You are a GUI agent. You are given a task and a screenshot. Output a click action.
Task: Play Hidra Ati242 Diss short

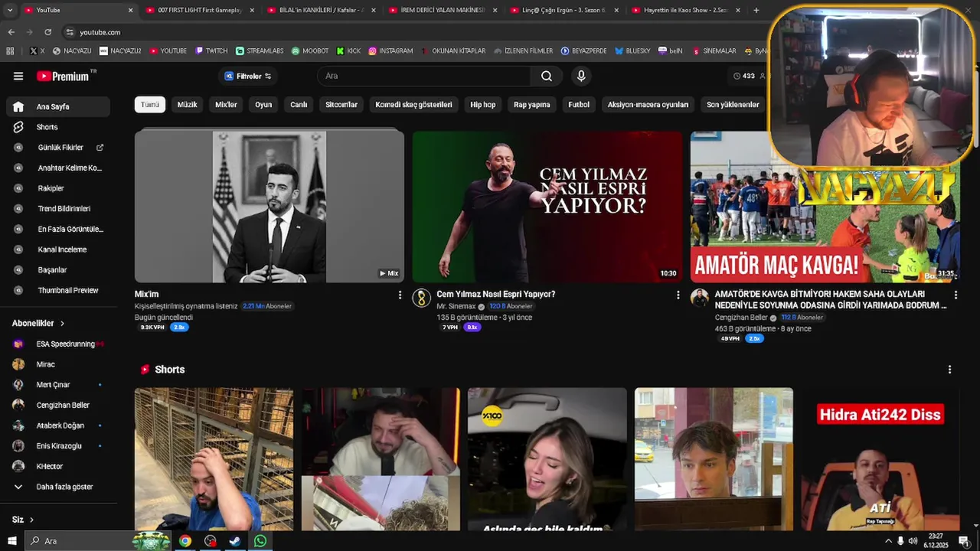pyautogui.click(x=880, y=459)
